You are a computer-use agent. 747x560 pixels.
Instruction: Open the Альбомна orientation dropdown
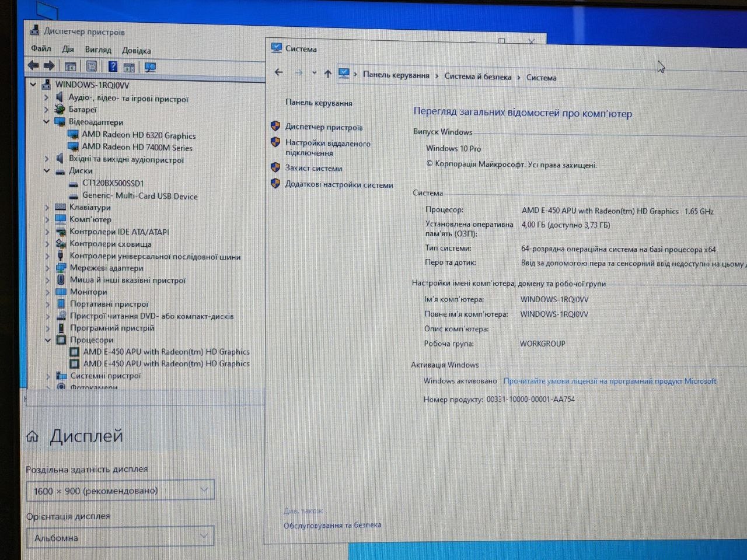coord(120,537)
